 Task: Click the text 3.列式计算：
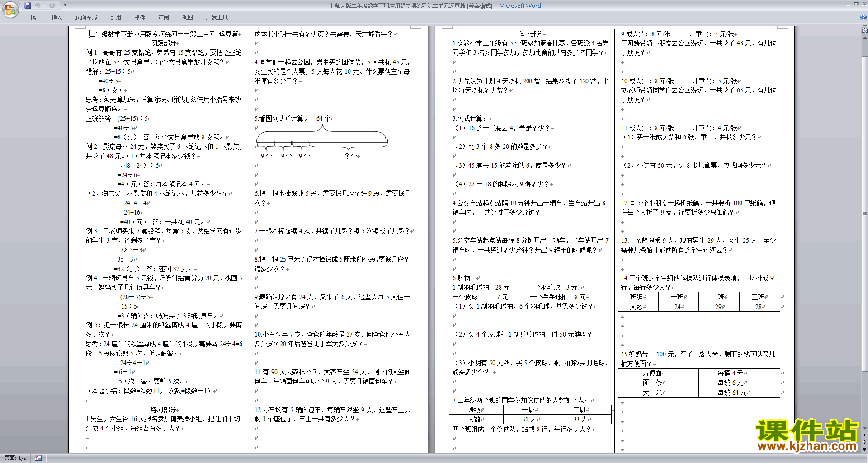[469, 118]
